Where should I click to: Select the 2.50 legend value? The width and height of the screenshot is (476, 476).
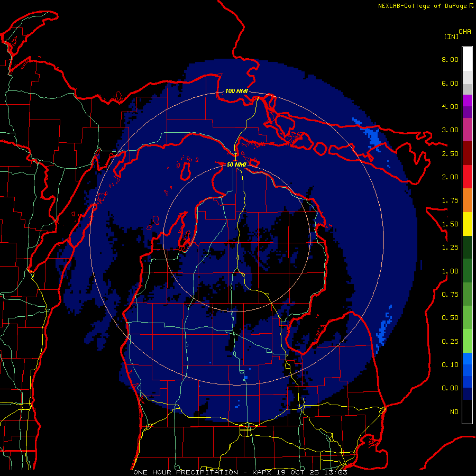point(450,153)
